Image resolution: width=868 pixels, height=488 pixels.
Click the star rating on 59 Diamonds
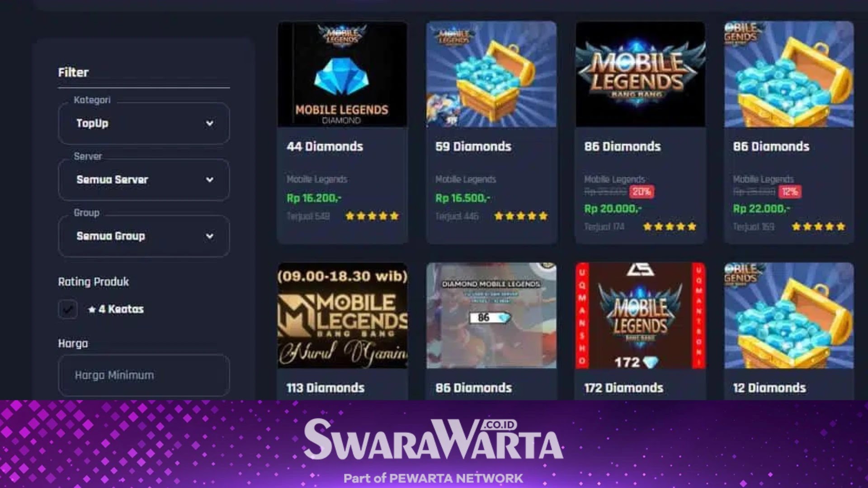click(x=521, y=216)
